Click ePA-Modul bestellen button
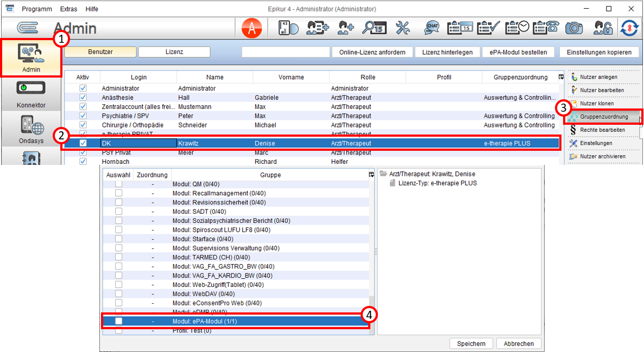Screen dimensions: 644x352 [x=518, y=52]
